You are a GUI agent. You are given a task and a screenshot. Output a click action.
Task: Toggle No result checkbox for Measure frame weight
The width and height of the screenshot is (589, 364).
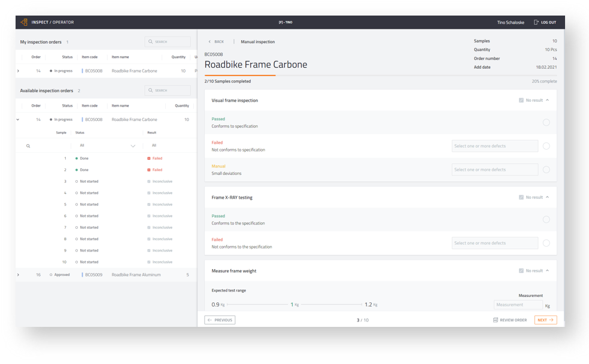pyautogui.click(x=521, y=271)
